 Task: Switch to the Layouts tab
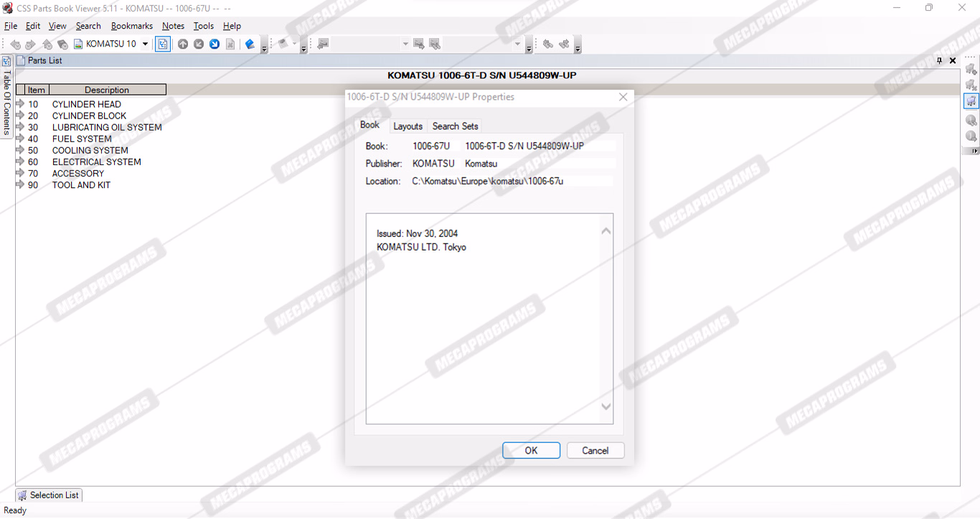pos(407,126)
